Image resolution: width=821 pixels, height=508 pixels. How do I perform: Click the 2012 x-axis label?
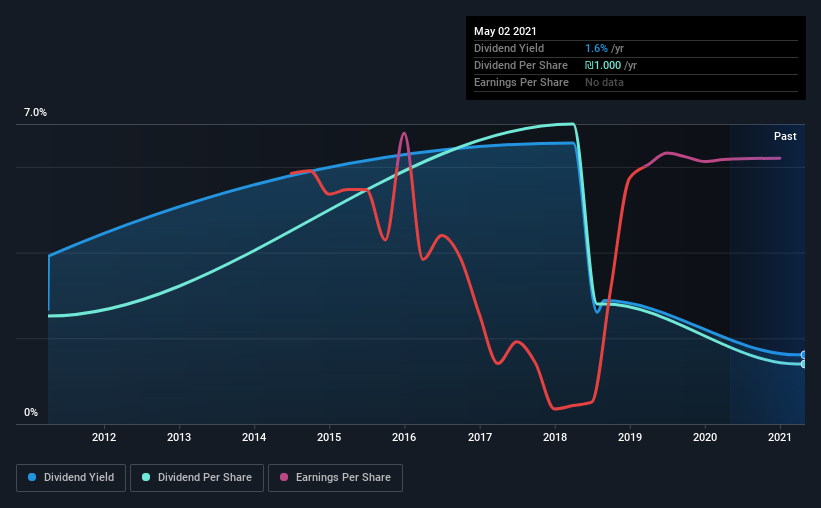104,437
